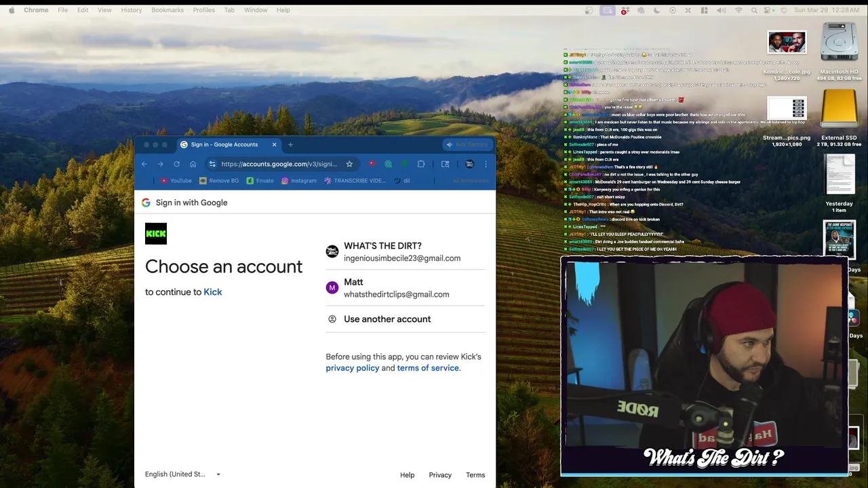Reload the Google sign-in page
This screenshot has height=488, width=868.
coord(176,164)
